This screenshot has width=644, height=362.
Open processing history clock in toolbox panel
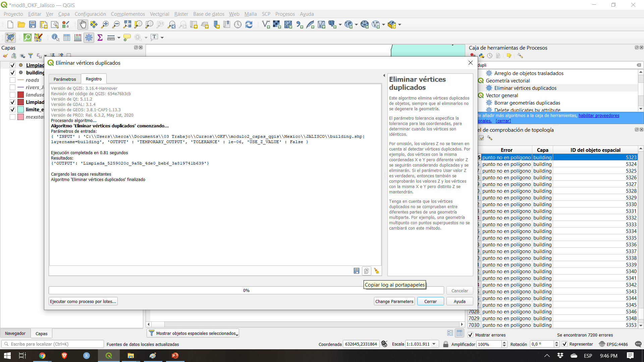pyautogui.click(x=490, y=56)
